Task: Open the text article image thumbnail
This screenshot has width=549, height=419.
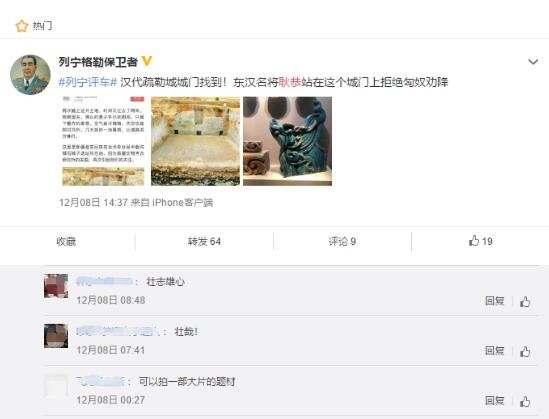Action: tap(103, 141)
